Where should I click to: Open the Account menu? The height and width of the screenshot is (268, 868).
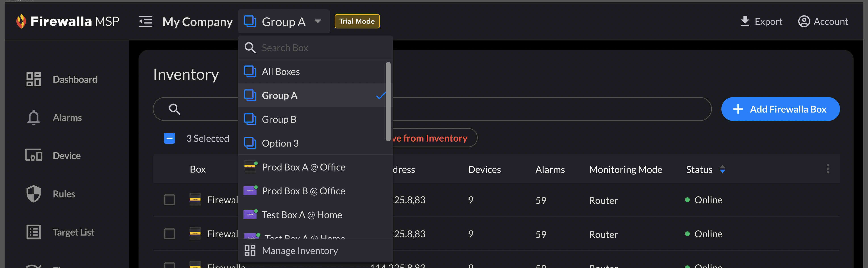823,21
